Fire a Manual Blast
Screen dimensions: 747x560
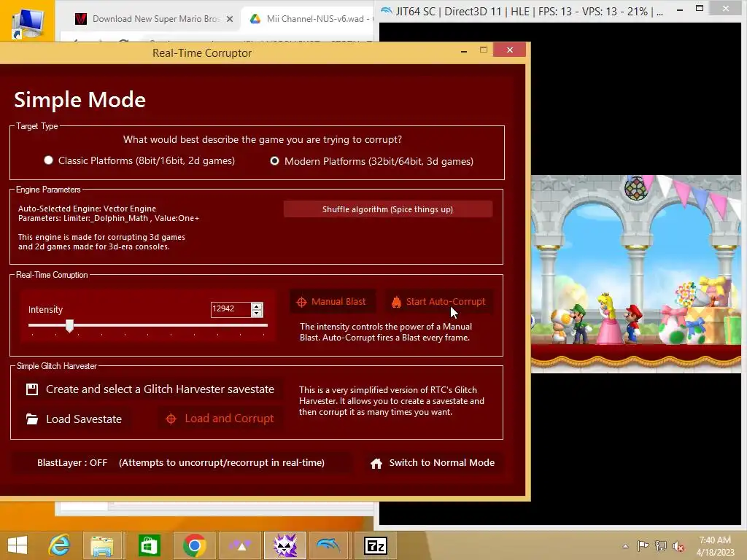[332, 302]
